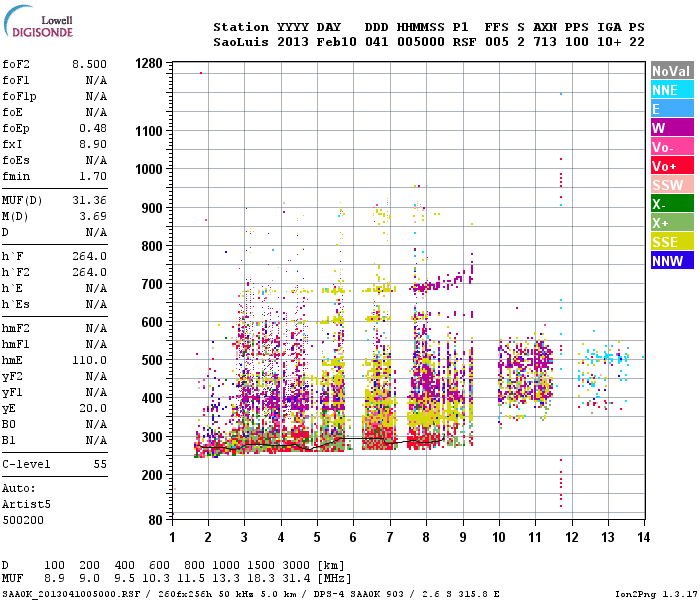
Task: Click the MUF table value 13.3
Action: [226, 578]
